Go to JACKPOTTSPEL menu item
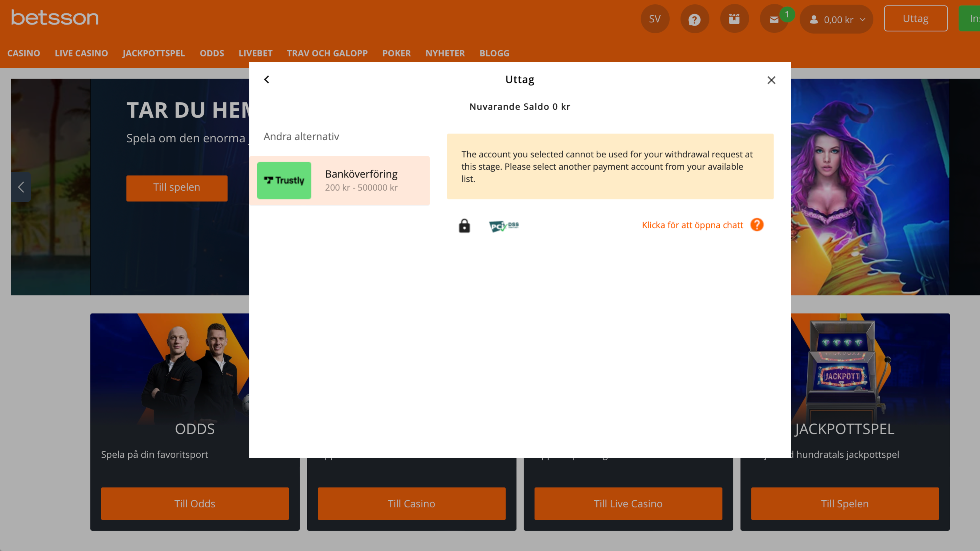This screenshot has width=980, height=551. coord(154,53)
